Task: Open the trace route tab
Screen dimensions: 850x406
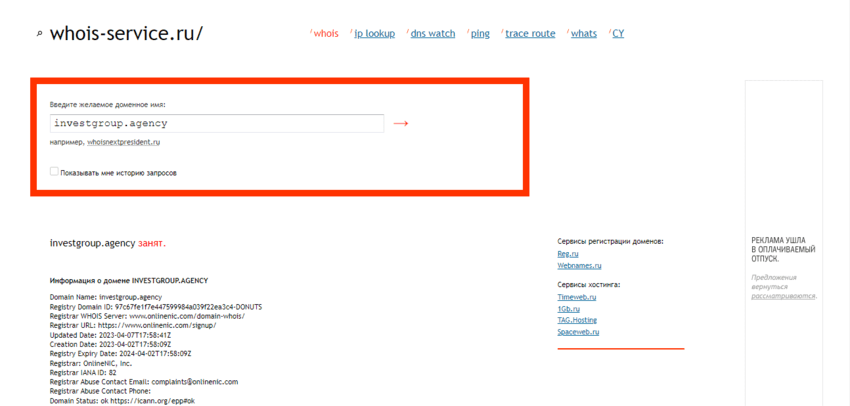Action: 530,33
